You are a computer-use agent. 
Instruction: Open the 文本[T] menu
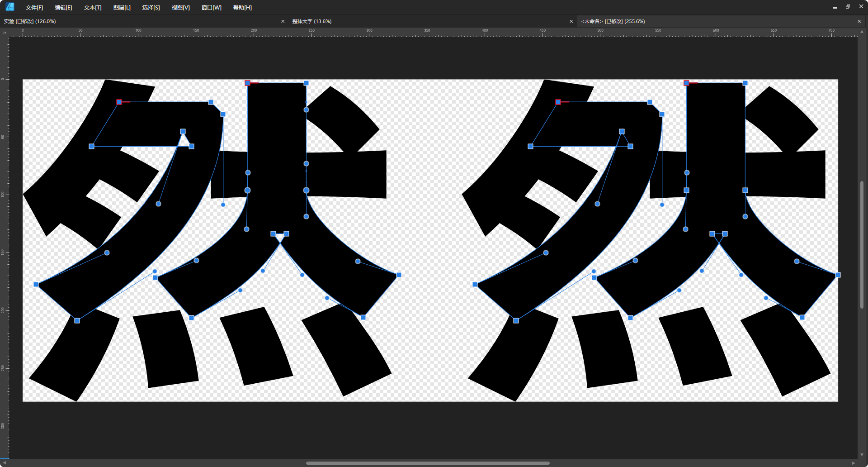(x=92, y=7)
